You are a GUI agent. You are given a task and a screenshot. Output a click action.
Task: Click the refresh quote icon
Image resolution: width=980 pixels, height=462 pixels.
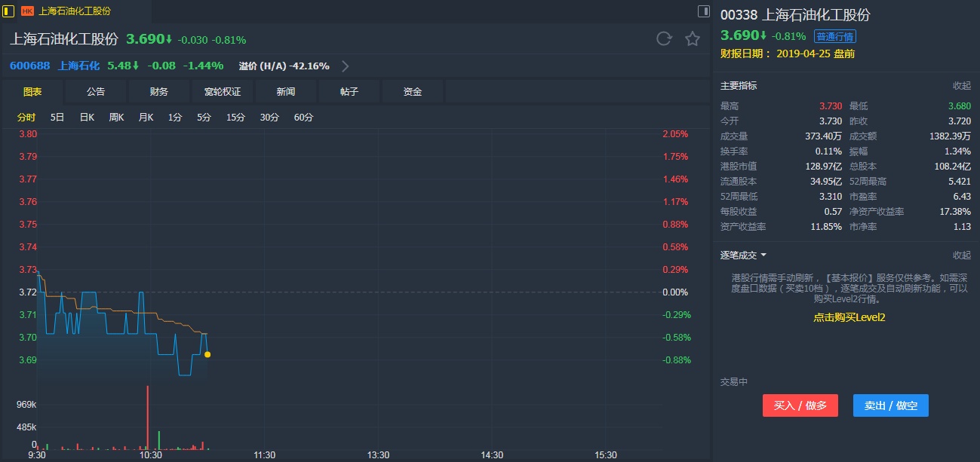tap(664, 39)
